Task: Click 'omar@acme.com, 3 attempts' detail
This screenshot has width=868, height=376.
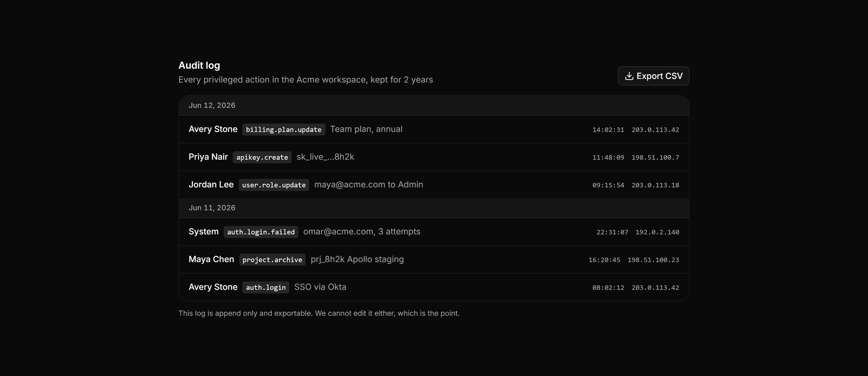Action: click(362, 232)
